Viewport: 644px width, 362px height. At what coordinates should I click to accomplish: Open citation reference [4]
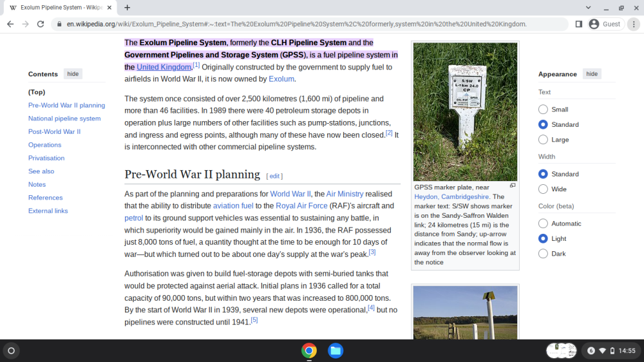point(372,308)
